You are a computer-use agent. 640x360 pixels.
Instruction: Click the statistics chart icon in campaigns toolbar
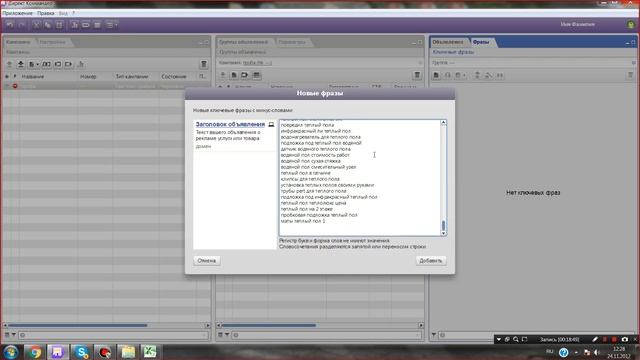coord(81,64)
